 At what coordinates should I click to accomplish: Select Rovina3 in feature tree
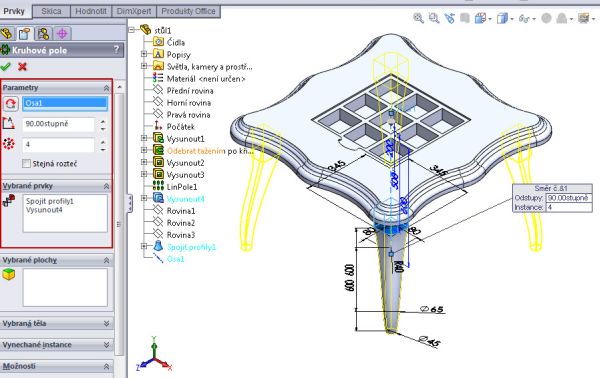click(x=181, y=235)
